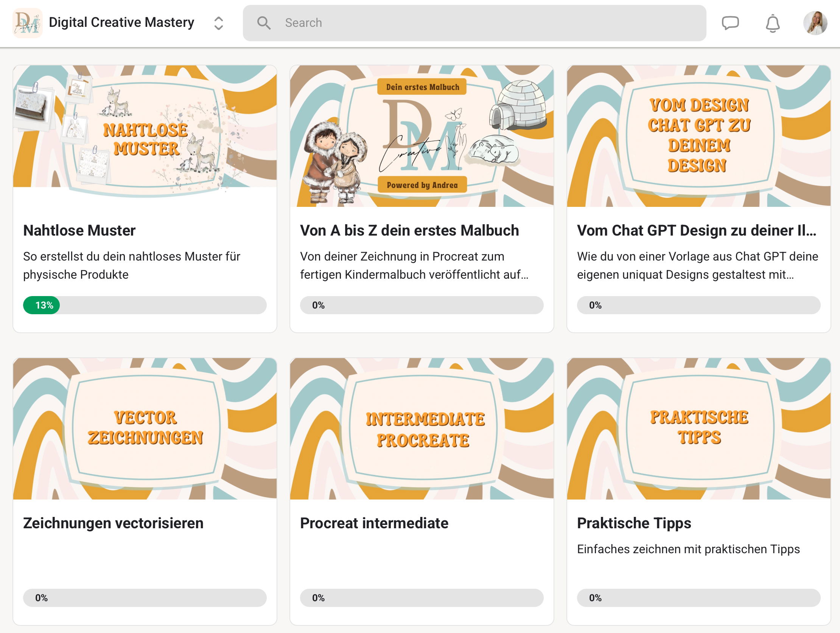Open the notifications bell icon
840x633 pixels.
pyautogui.click(x=772, y=23)
